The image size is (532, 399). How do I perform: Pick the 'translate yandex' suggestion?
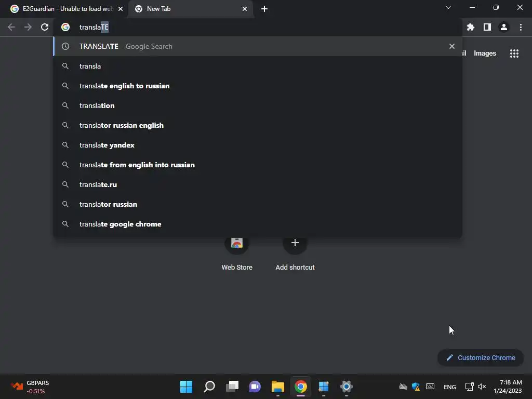pos(258,145)
